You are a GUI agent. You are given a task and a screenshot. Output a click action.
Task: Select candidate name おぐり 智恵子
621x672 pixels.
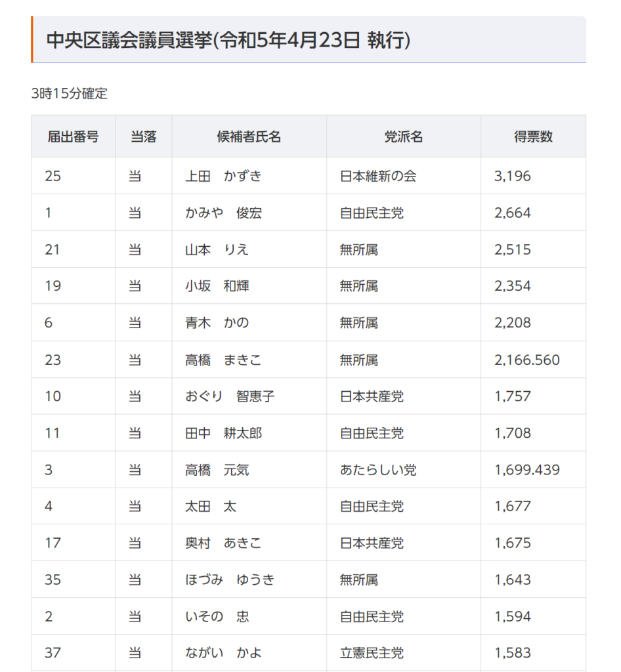(x=230, y=396)
